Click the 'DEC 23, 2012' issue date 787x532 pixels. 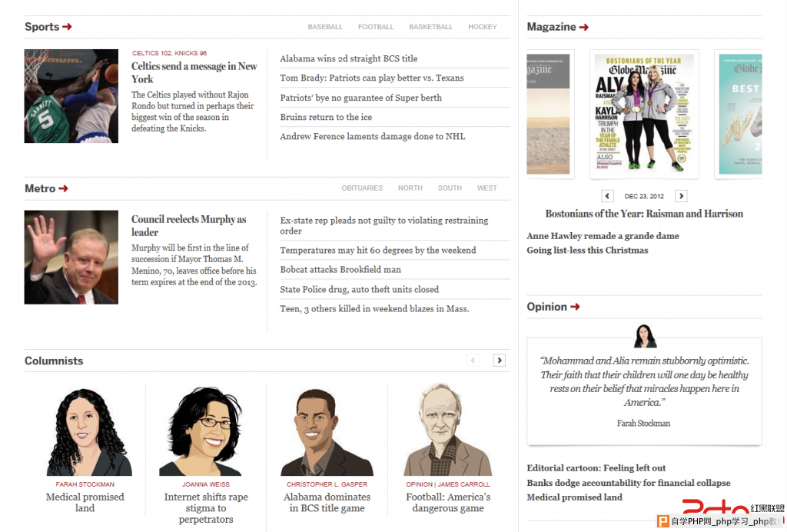point(644,196)
